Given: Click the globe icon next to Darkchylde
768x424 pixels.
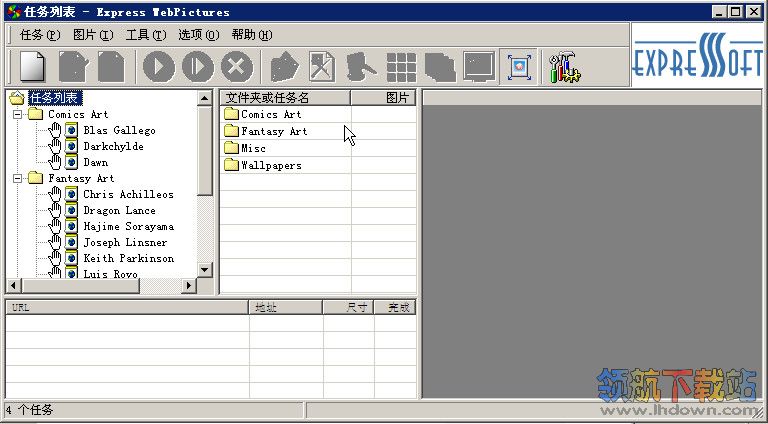Looking at the screenshot, I should [72, 146].
